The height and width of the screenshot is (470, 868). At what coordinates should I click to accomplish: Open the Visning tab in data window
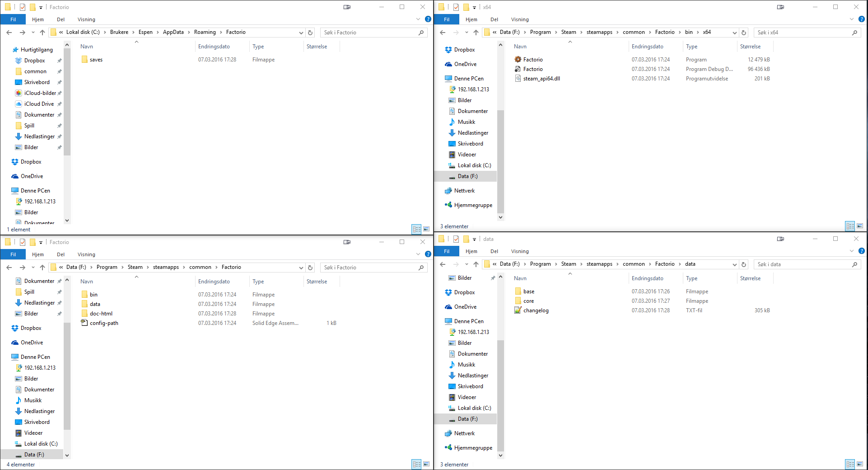520,251
